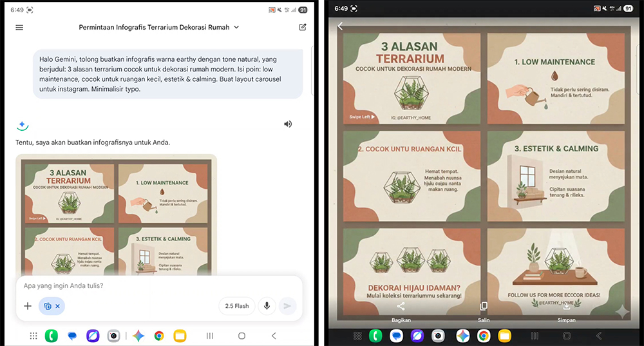Launch Chrome from the left taskbar
Viewport: 644px width, 346px height.
[159, 336]
